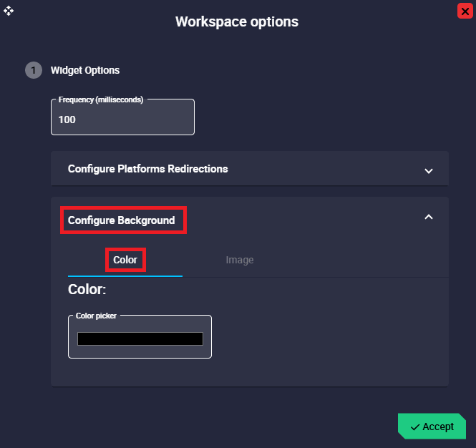The image size is (476, 448).
Task: Click the Workspace options title
Action: pos(237,21)
